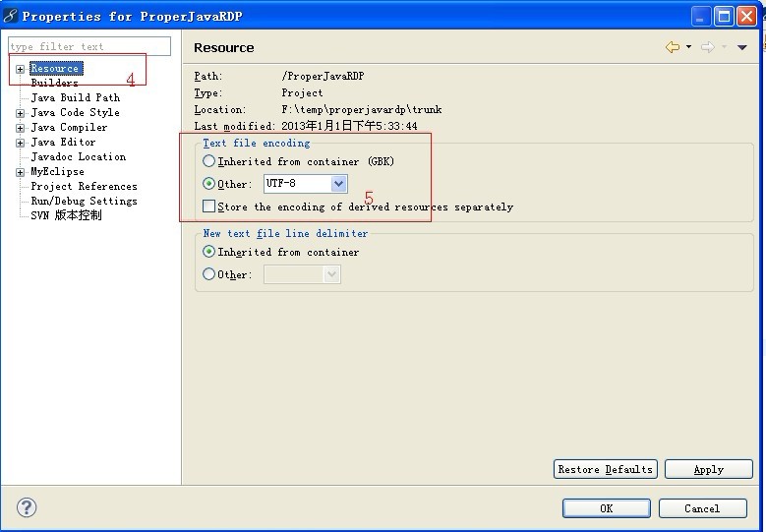Open the Help question mark icon
This screenshot has width=766, height=532.
pyautogui.click(x=27, y=507)
